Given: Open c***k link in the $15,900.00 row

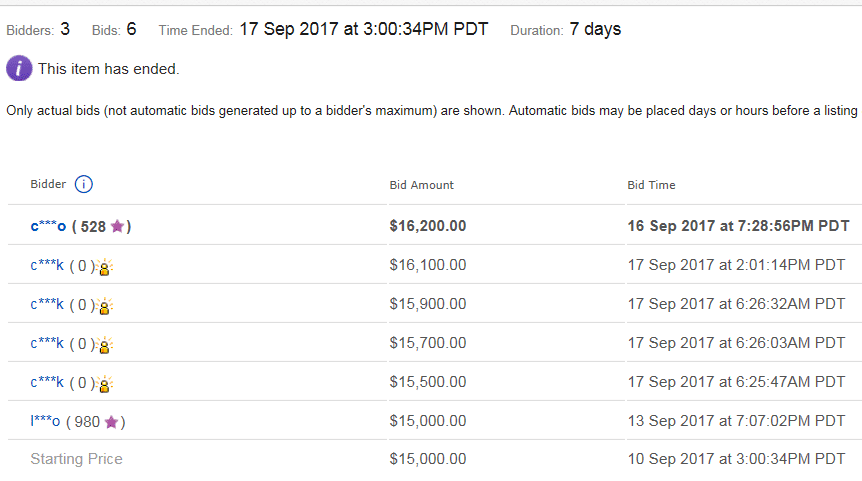Looking at the screenshot, I should coord(47,304).
